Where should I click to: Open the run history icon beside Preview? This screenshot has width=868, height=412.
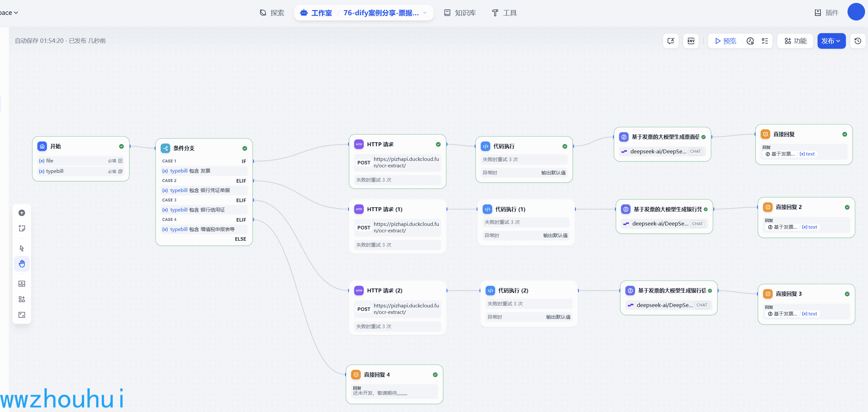[x=750, y=41]
